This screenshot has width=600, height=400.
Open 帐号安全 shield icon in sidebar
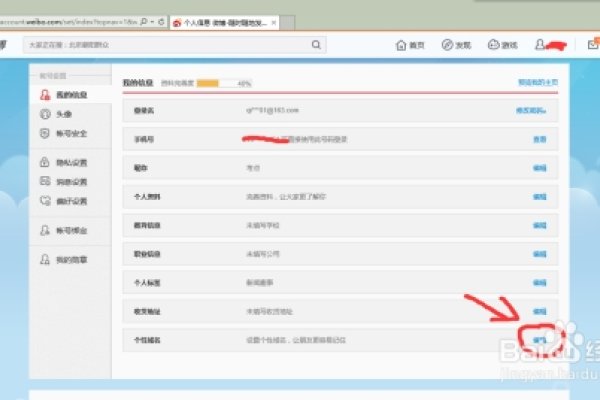click(x=45, y=133)
